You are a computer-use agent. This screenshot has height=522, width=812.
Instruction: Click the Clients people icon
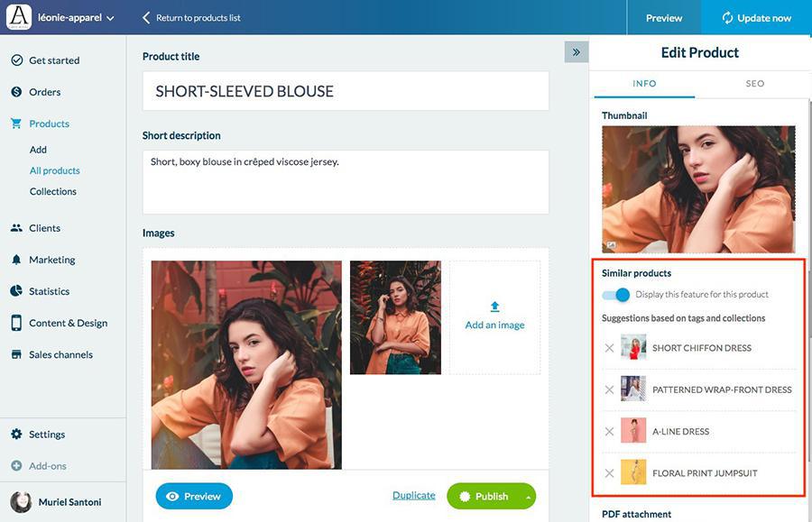tap(16, 228)
